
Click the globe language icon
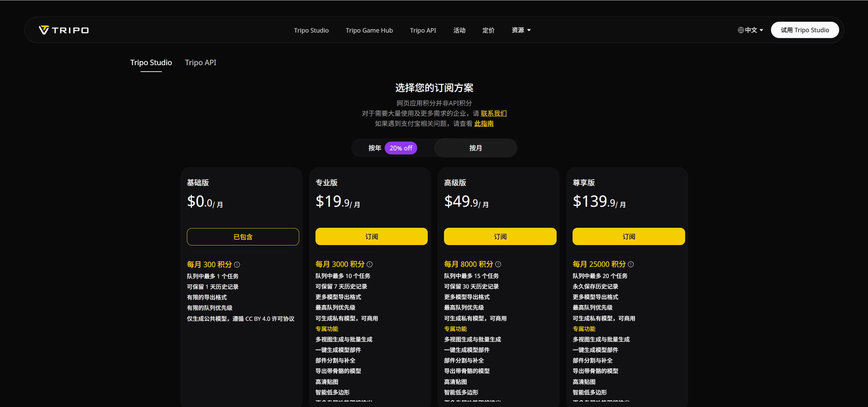coord(741,30)
